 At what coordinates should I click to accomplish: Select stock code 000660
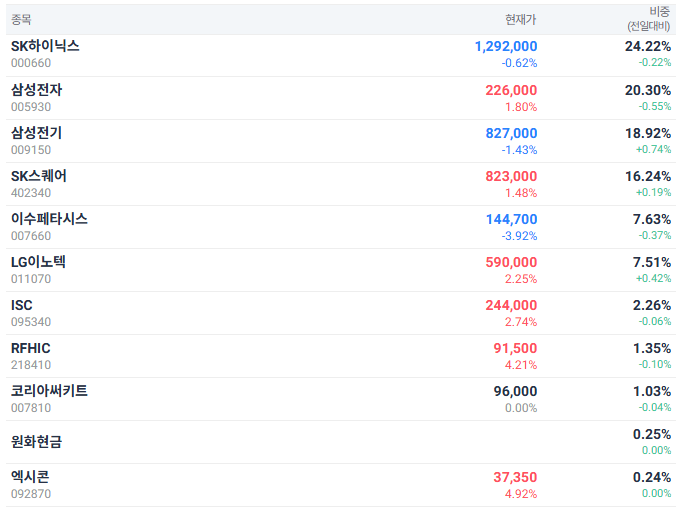tap(31, 63)
